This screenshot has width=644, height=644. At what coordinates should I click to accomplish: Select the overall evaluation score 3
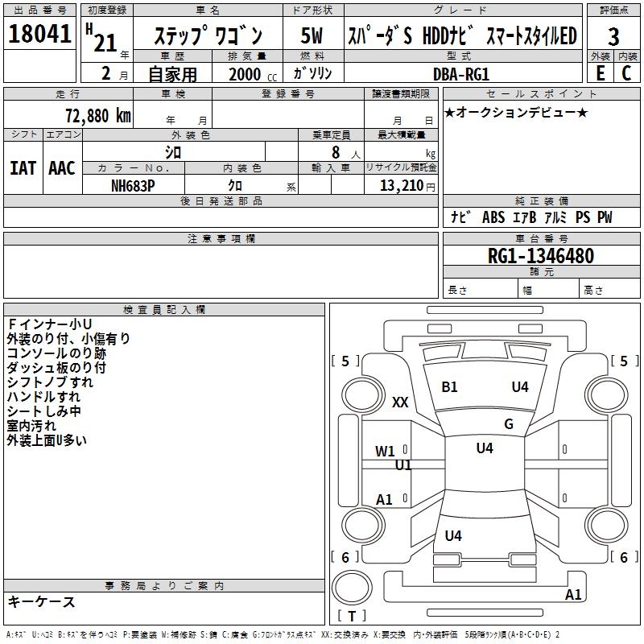click(x=613, y=37)
